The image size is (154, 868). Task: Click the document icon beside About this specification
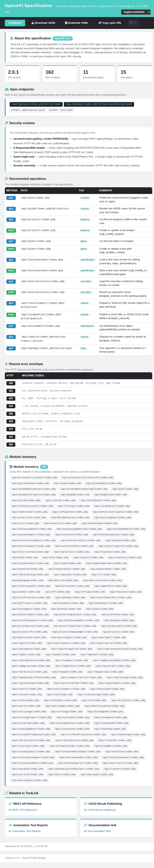click(x=12, y=38)
